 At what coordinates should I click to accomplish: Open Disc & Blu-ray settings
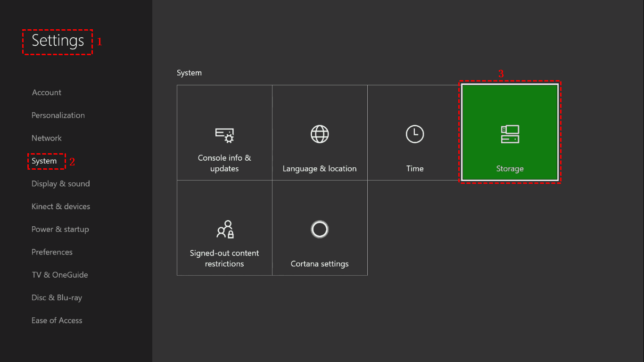[57, 297]
